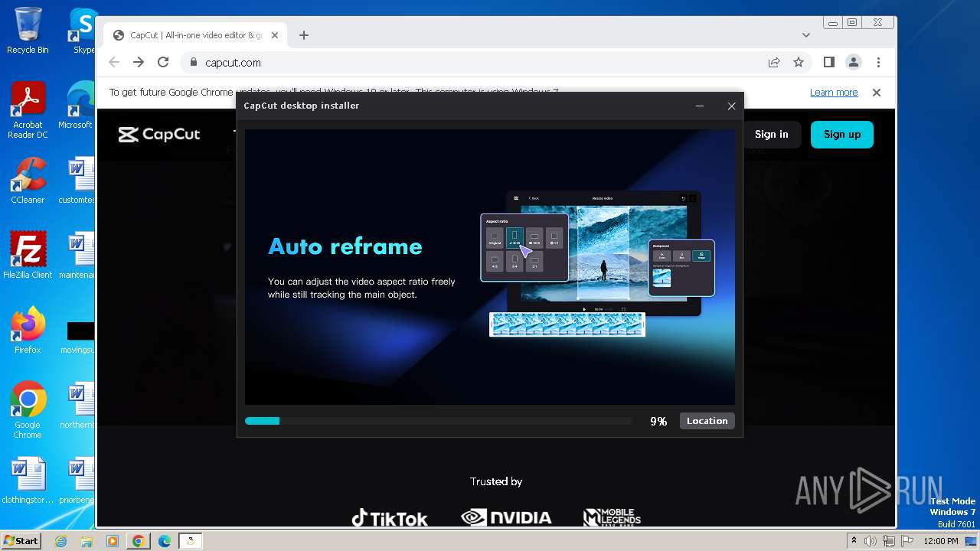Open northern Word document icon
The height and width of the screenshot is (551, 980).
pyautogui.click(x=78, y=406)
